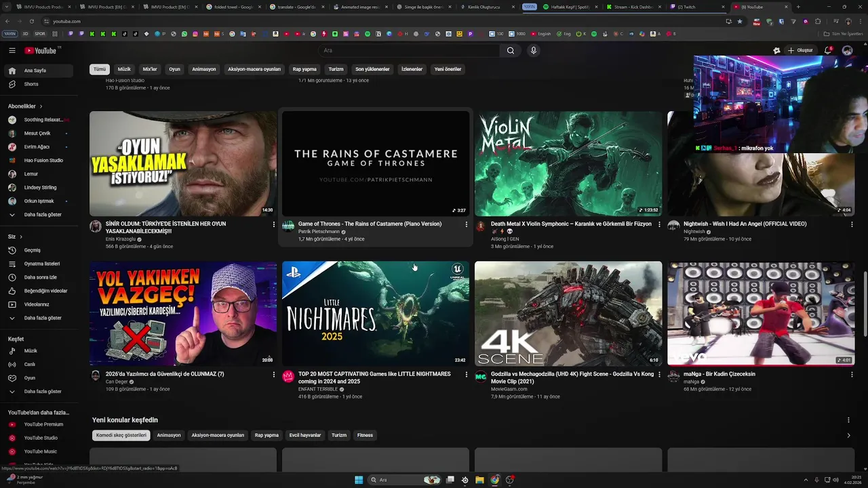Open Godzilla 4K Scene video thumbnail
Screen dimensions: 868x488
click(568, 314)
